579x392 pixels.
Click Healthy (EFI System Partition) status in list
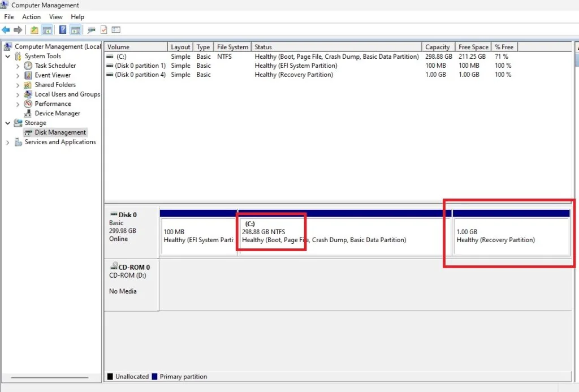click(296, 66)
